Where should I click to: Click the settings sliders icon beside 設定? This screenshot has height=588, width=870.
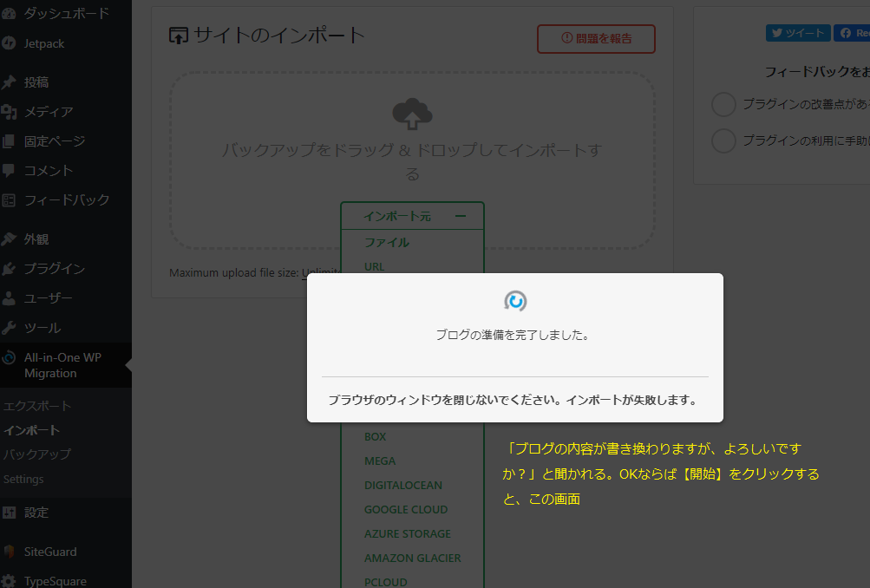[x=9, y=513]
